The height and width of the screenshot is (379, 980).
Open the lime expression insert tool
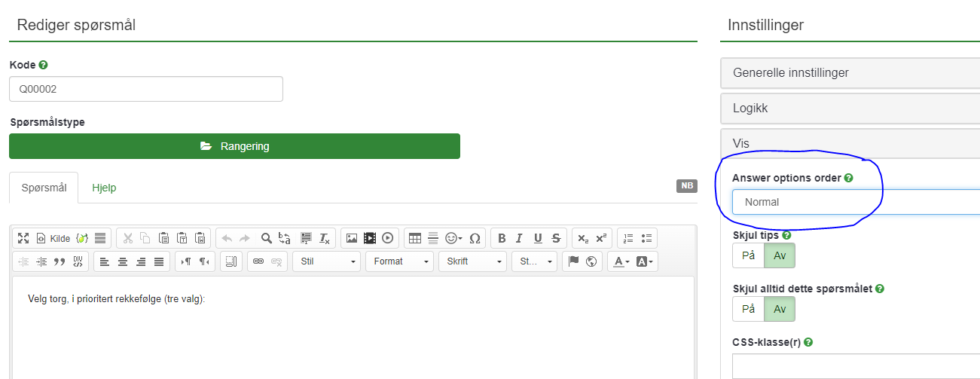pyautogui.click(x=82, y=238)
